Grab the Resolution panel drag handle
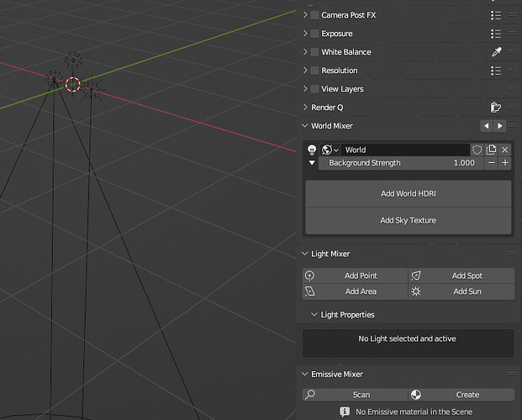Screen dimensions: 522x420 pyautogui.click(x=513, y=71)
